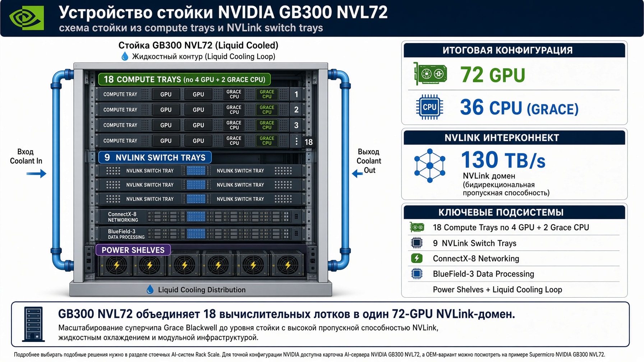Click the КЛЮЧЕВЫЕ ПОДСИСТЕМЫ header
644x362 pixels.
[x=514, y=213]
